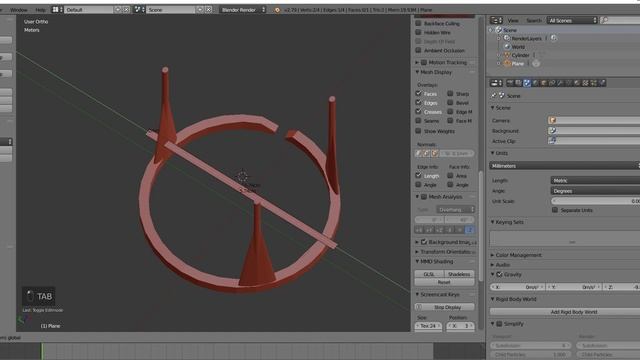This screenshot has width=640, height=360.
Task: Toggle edge Length info checkbox
Action: [x=418, y=176]
